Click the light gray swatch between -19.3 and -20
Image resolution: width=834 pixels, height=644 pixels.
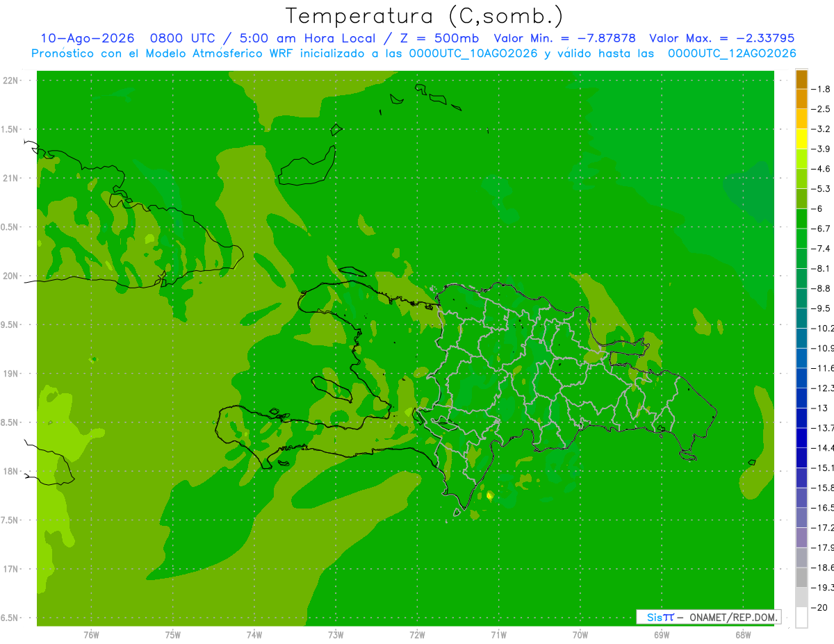pyautogui.click(x=801, y=597)
